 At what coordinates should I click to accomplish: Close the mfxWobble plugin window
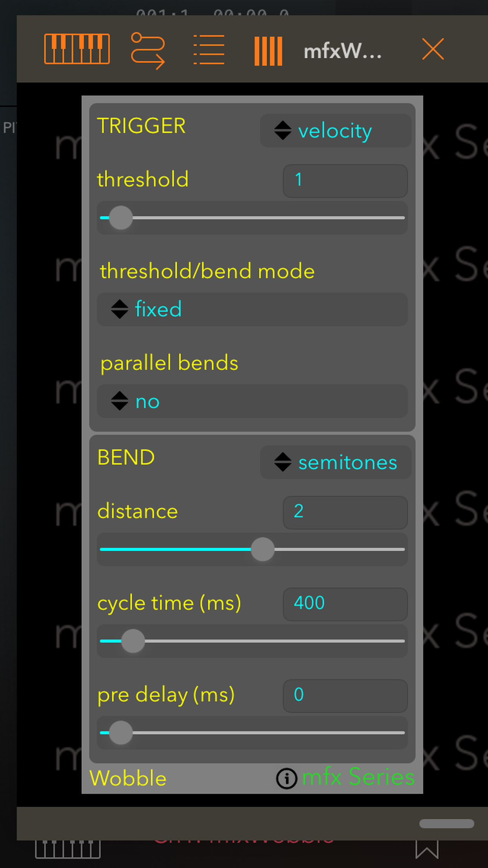(x=433, y=49)
